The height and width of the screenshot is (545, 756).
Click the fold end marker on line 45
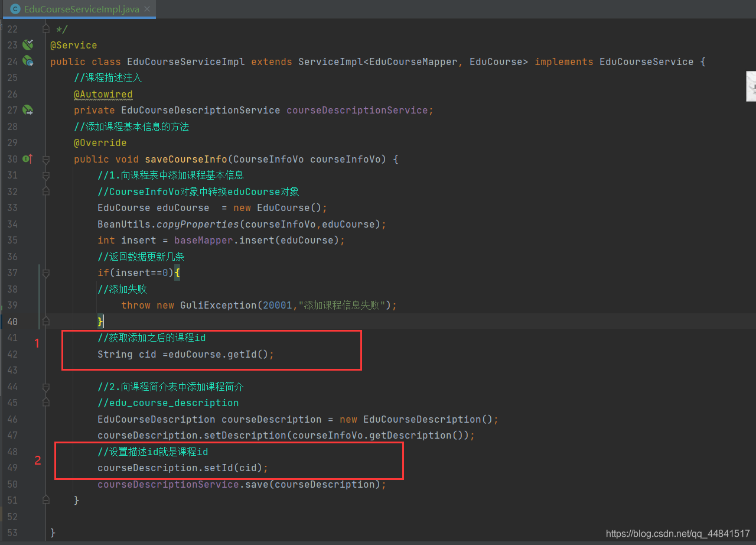click(45, 403)
